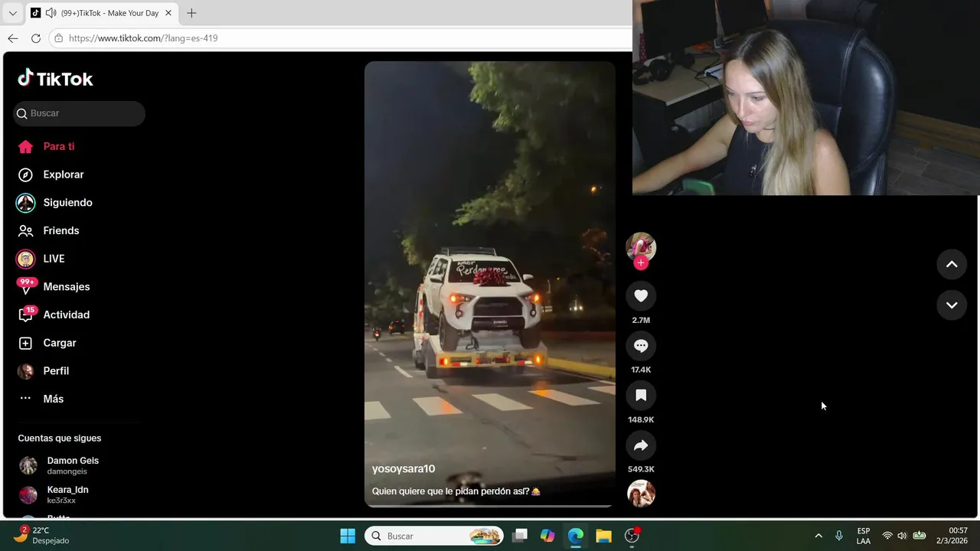Click the Friends people icon

pyautogui.click(x=25, y=230)
